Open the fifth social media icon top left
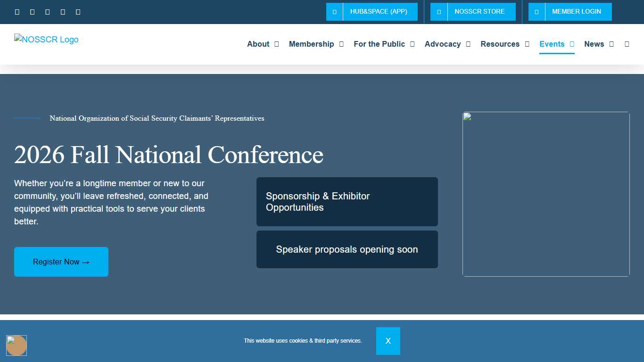644x362 pixels. pyautogui.click(x=78, y=12)
